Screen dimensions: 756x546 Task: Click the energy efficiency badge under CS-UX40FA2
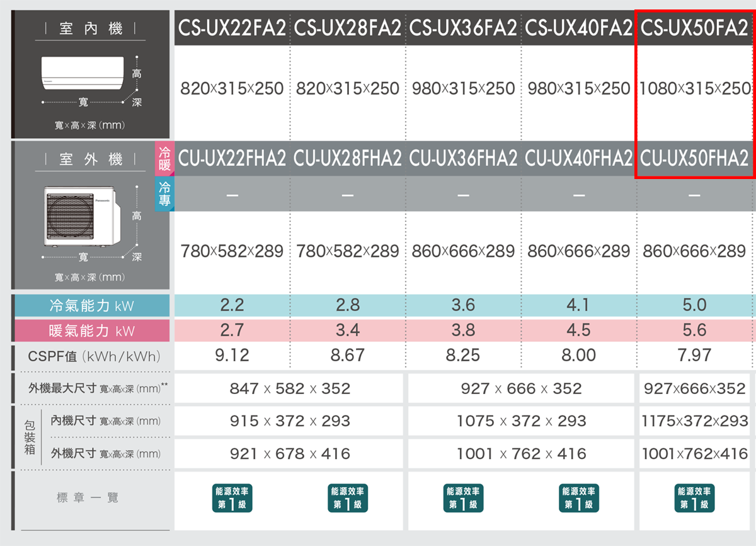[578, 498]
